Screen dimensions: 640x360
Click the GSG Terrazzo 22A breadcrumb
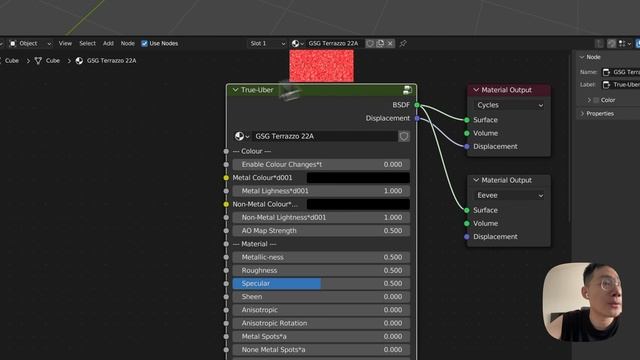pyautogui.click(x=111, y=61)
